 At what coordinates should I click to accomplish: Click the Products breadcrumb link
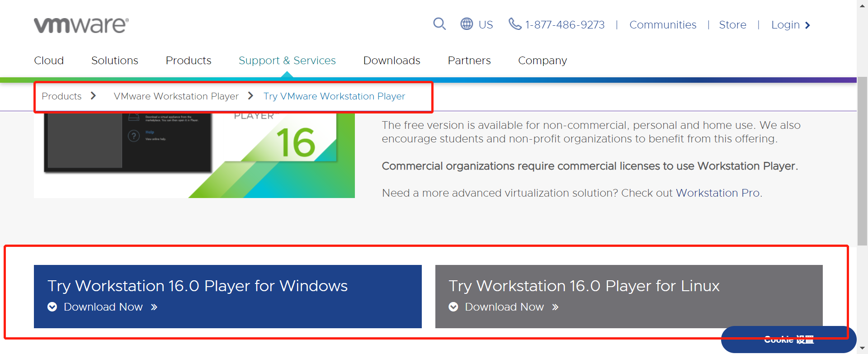click(x=61, y=96)
